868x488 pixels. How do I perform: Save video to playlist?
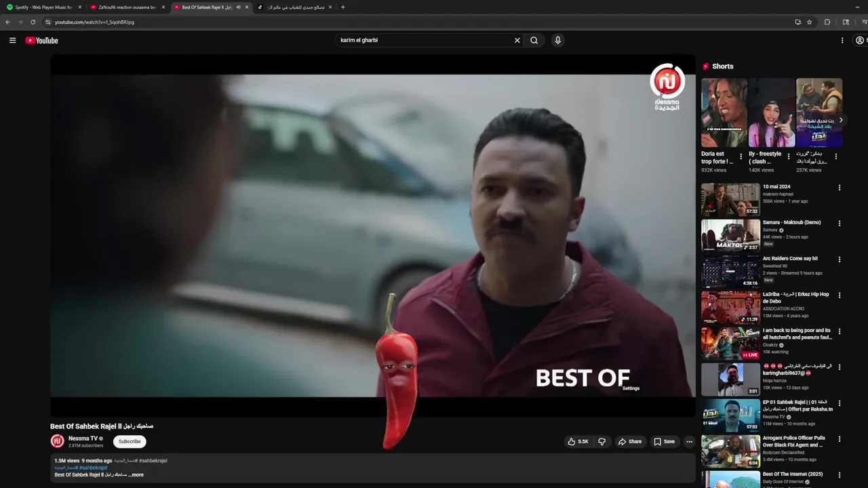pyautogui.click(x=664, y=442)
